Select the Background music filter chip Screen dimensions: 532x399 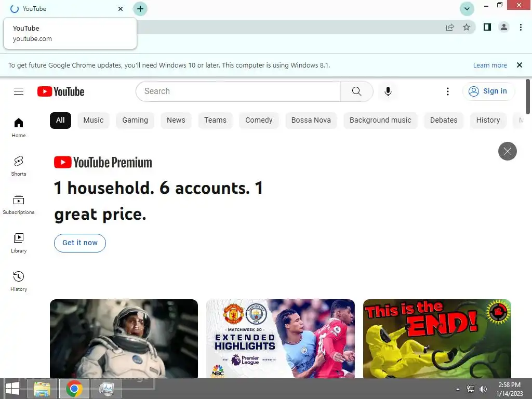click(380, 120)
